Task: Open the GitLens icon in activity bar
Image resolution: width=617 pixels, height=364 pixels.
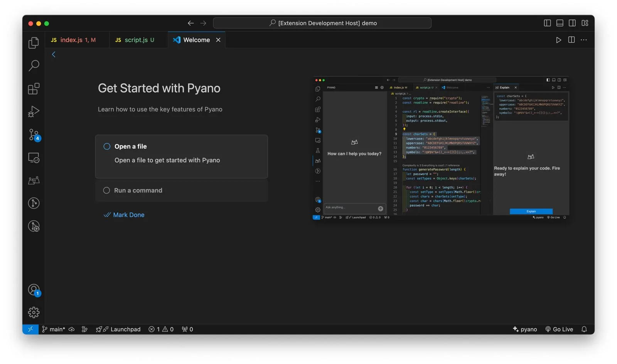Action: (x=34, y=203)
